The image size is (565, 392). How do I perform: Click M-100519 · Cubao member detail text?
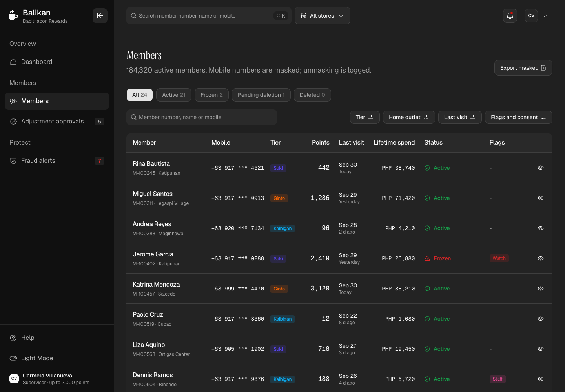pyautogui.click(x=152, y=324)
